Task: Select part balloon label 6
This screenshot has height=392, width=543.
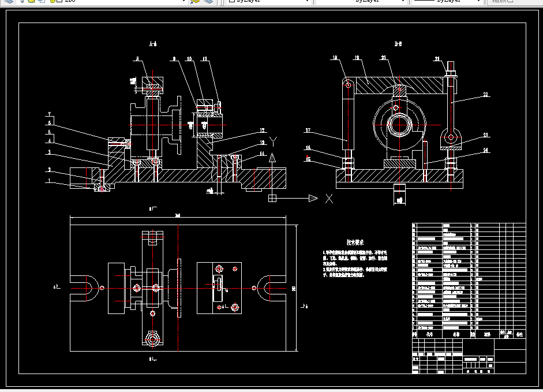Action: tap(49, 123)
